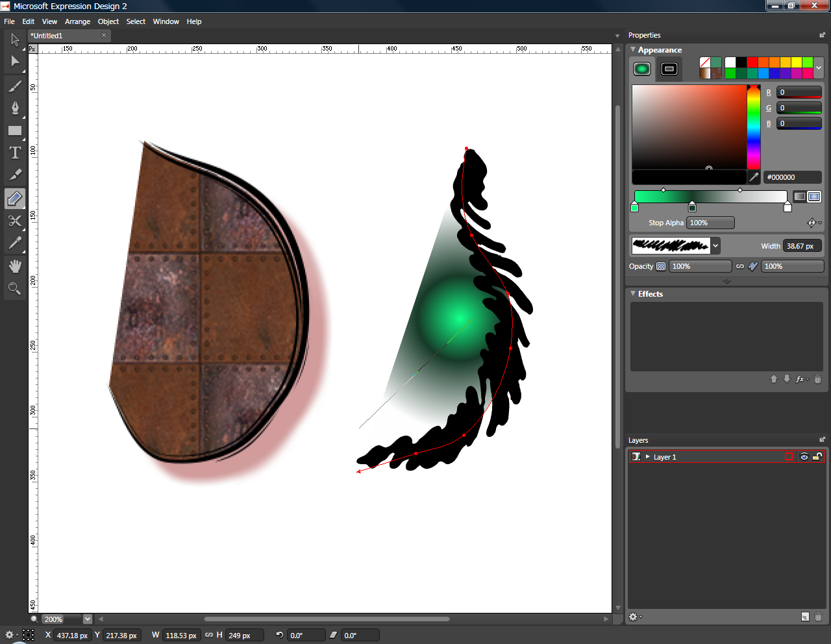Click the opacity blend mode icon

coord(661,266)
